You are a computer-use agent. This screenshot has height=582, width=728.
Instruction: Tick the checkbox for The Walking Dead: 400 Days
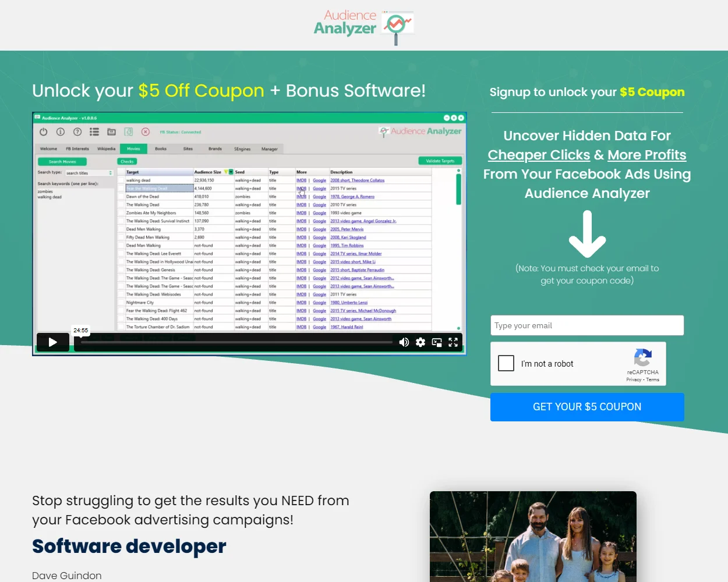122,319
